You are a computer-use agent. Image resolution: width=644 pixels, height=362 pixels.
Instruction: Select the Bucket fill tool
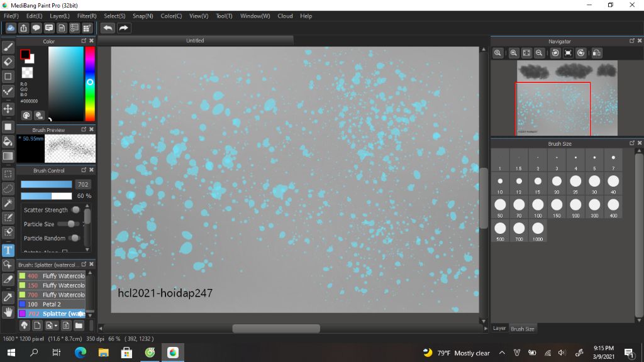[x=8, y=141]
